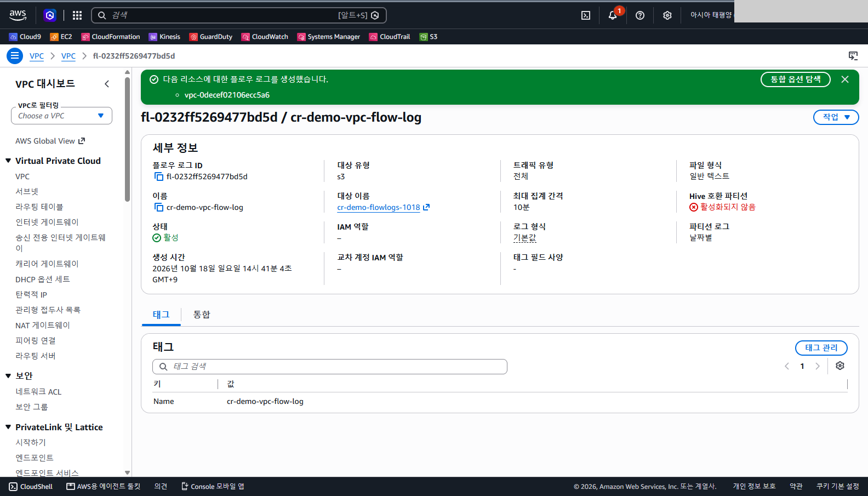This screenshot has width=868, height=496.
Task: Open the 쿠키 기본 설정 footer link
Action: coord(837,487)
